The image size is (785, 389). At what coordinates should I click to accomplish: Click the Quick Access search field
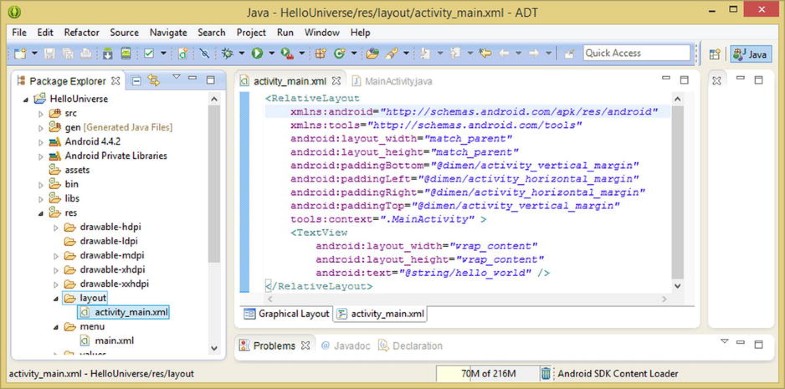click(x=636, y=53)
